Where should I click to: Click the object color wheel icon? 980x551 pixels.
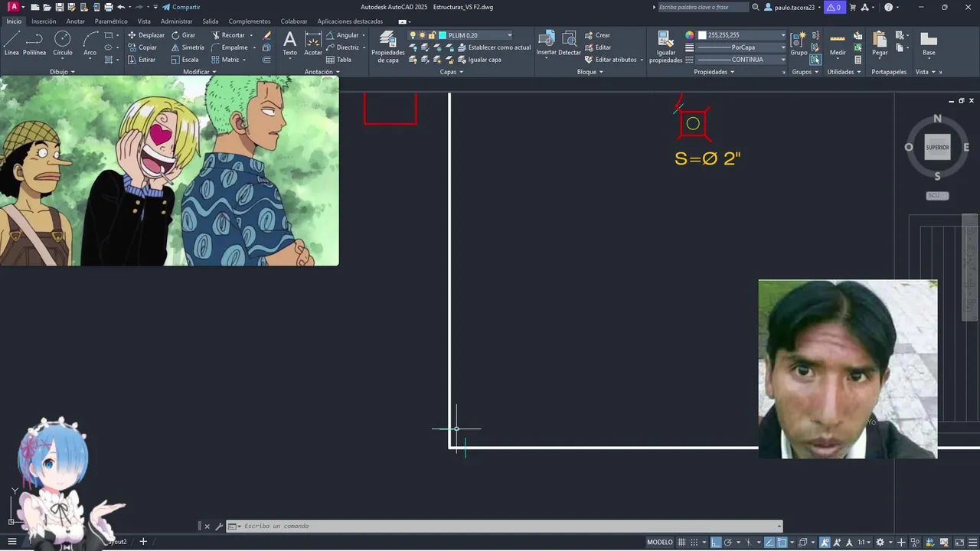(x=689, y=35)
